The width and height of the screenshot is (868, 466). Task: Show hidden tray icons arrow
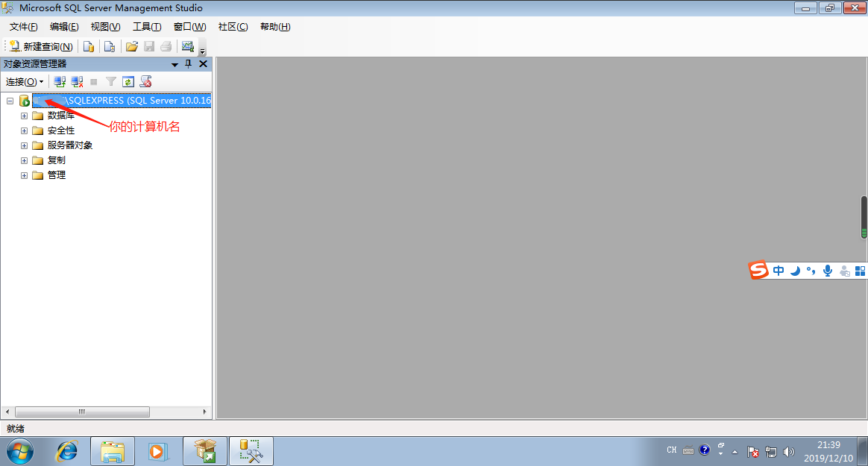click(x=735, y=452)
